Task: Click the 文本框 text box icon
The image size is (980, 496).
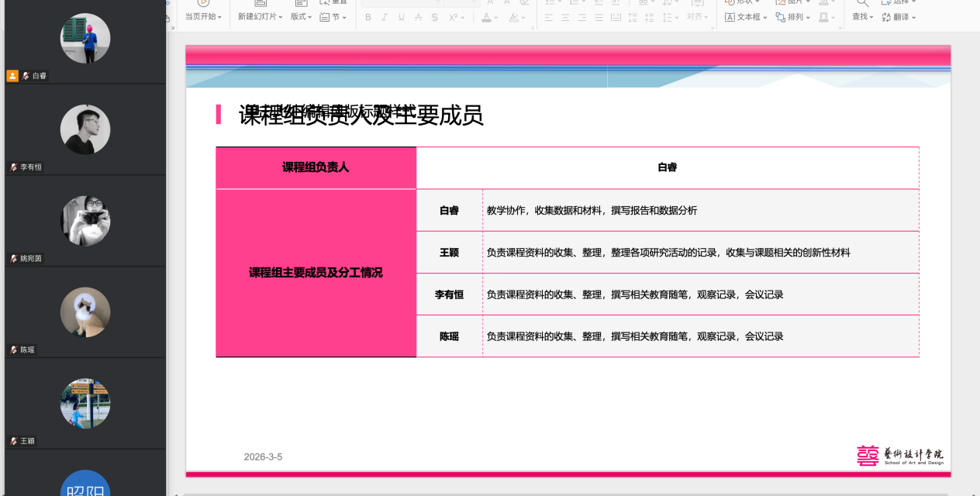Action: (x=730, y=17)
